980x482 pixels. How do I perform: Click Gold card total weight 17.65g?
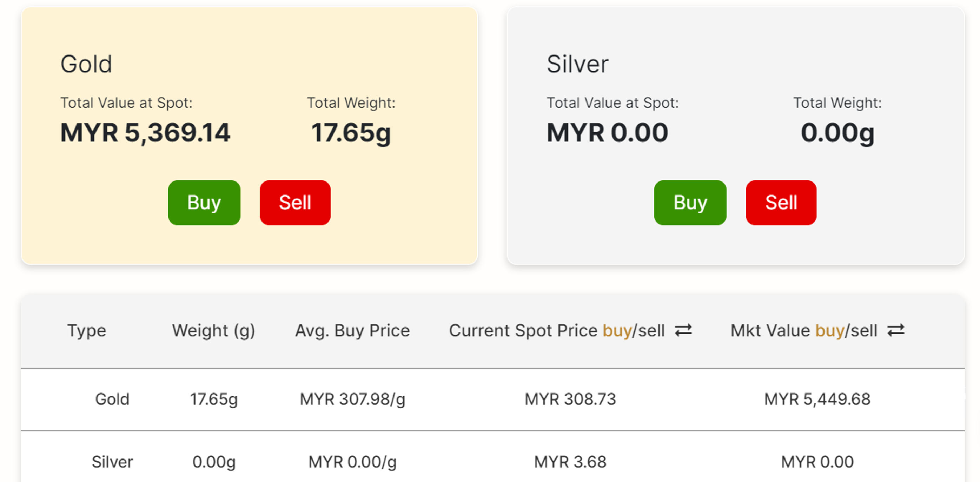tap(351, 133)
